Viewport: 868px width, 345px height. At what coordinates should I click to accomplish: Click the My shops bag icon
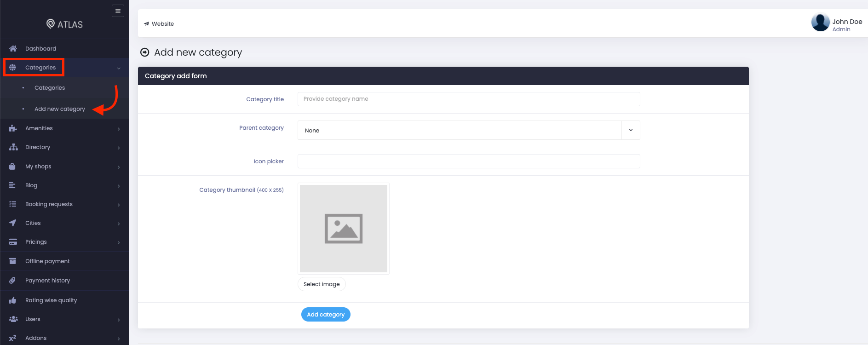12,166
